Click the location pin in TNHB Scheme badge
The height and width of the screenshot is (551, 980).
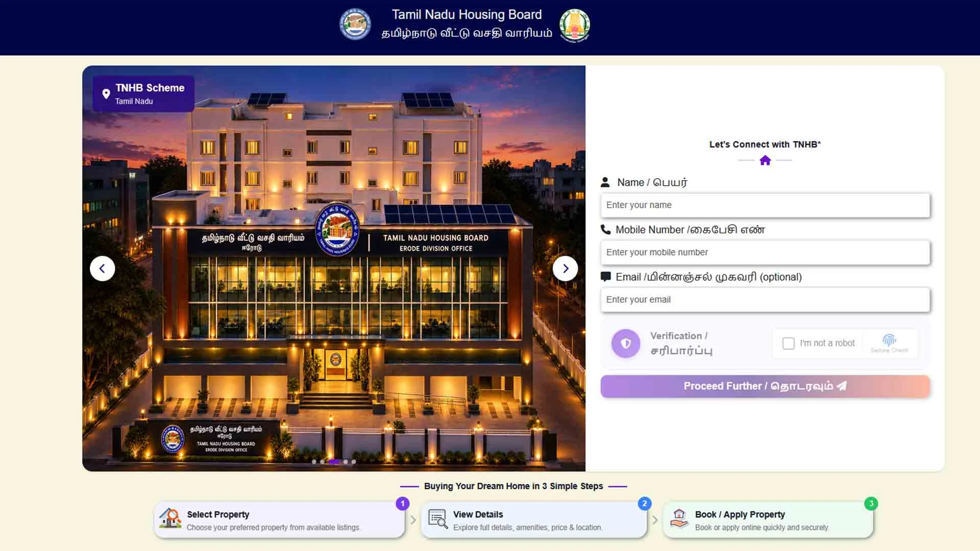[106, 94]
